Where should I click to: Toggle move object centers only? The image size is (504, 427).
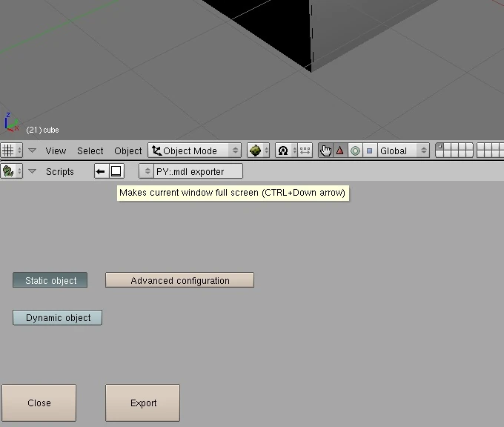(x=305, y=150)
